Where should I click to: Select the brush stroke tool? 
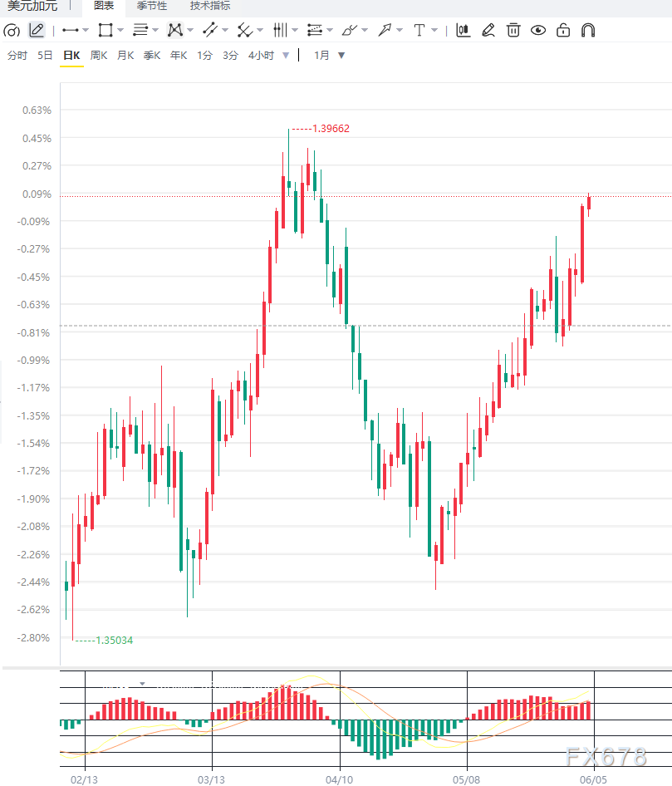(x=349, y=30)
